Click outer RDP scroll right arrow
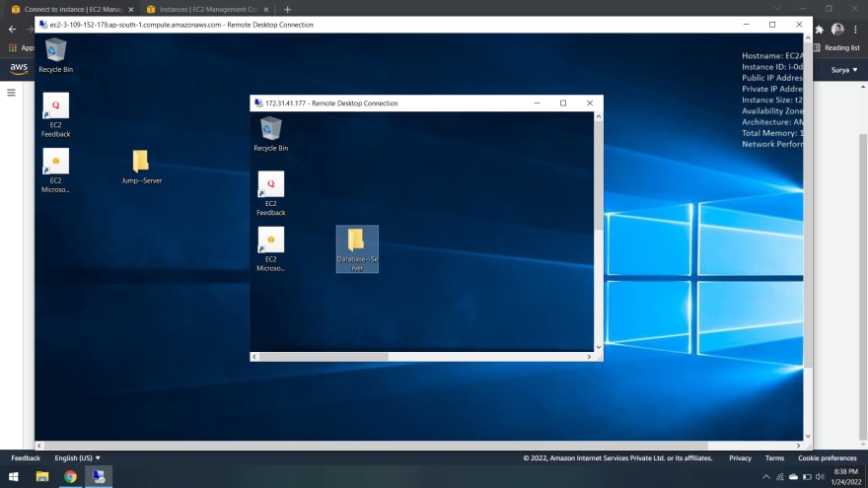Screen dimensions: 868x488 (798, 446)
